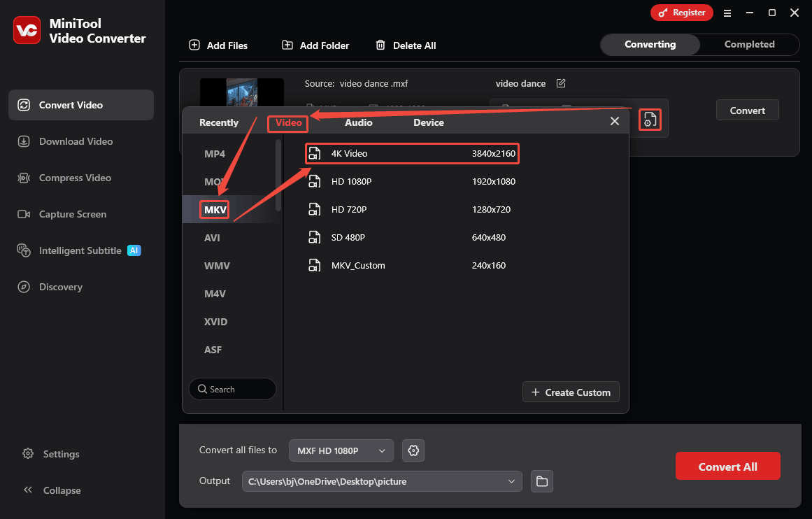
Task: Click the Register button
Action: click(x=682, y=13)
